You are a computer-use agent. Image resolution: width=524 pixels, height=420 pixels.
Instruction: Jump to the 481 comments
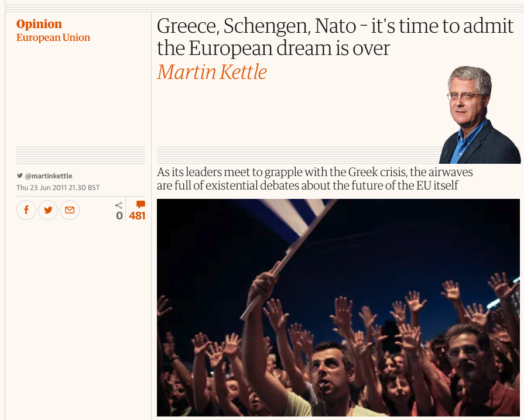click(137, 216)
